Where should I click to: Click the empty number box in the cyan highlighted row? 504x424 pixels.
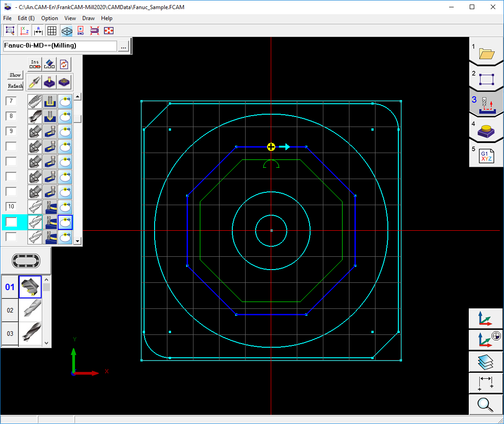(x=11, y=222)
